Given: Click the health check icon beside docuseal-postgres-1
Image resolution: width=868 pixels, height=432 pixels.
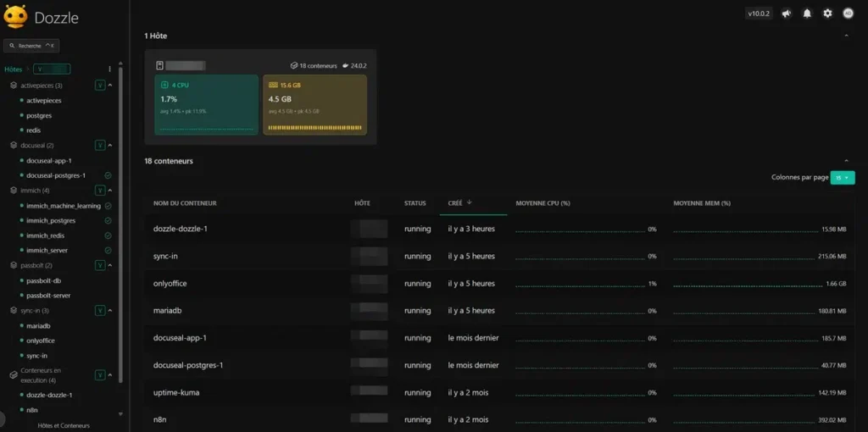Looking at the screenshot, I should click(x=108, y=175).
